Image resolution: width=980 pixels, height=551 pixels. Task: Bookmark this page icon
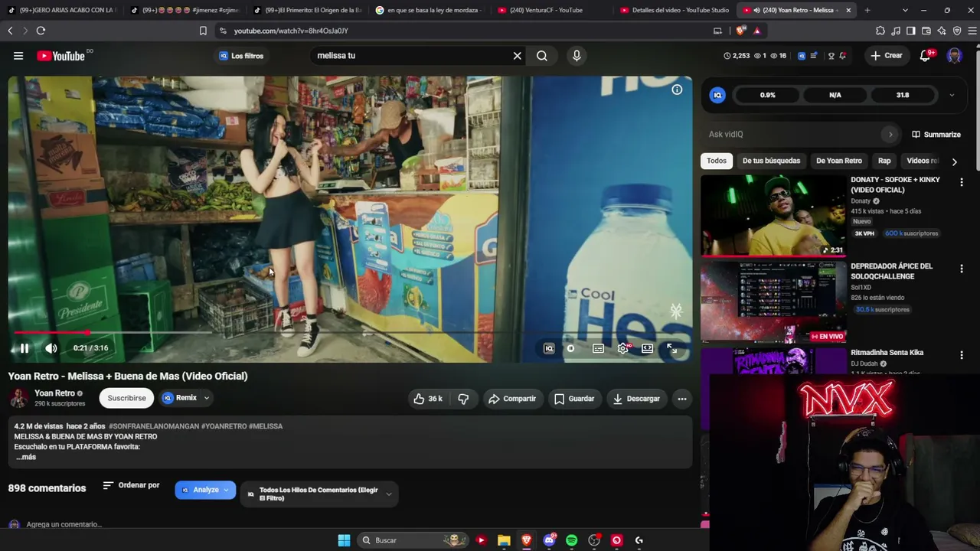pyautogui.click(x=203, y=31)
